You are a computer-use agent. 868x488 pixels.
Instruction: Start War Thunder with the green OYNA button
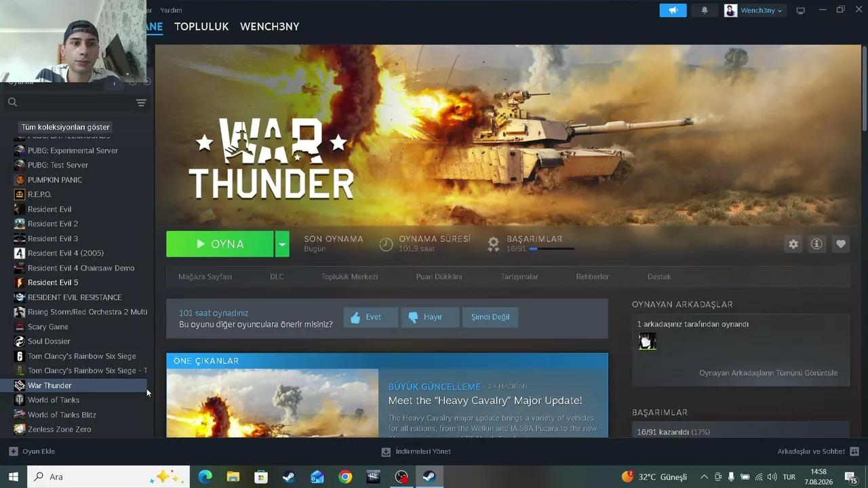(220, 244)
